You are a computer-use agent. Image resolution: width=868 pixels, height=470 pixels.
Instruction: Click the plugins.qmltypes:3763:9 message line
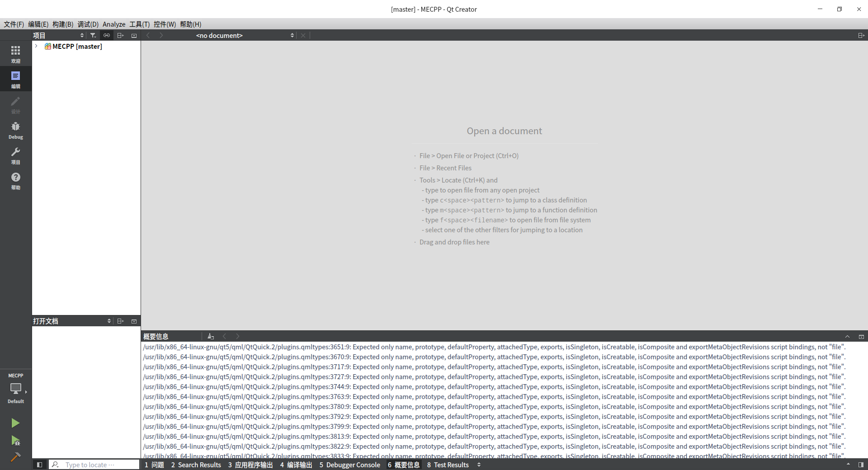494,397
